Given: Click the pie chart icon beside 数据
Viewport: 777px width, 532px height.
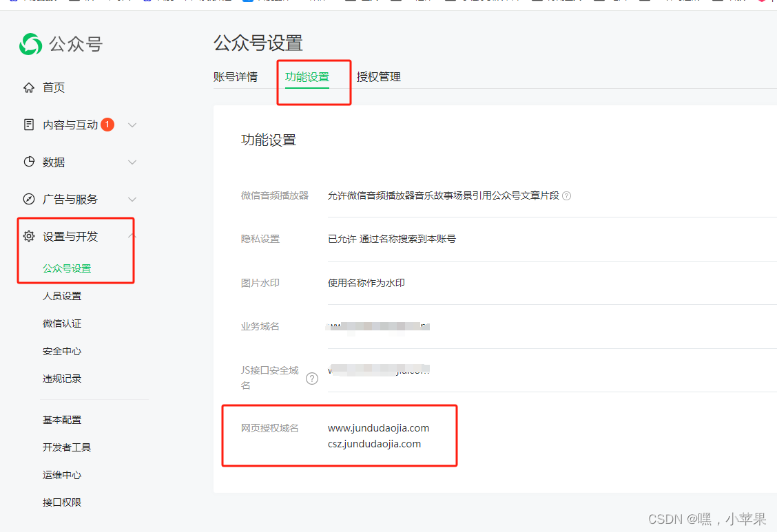Looking at the screenshot, I should [x=28, y=162].
